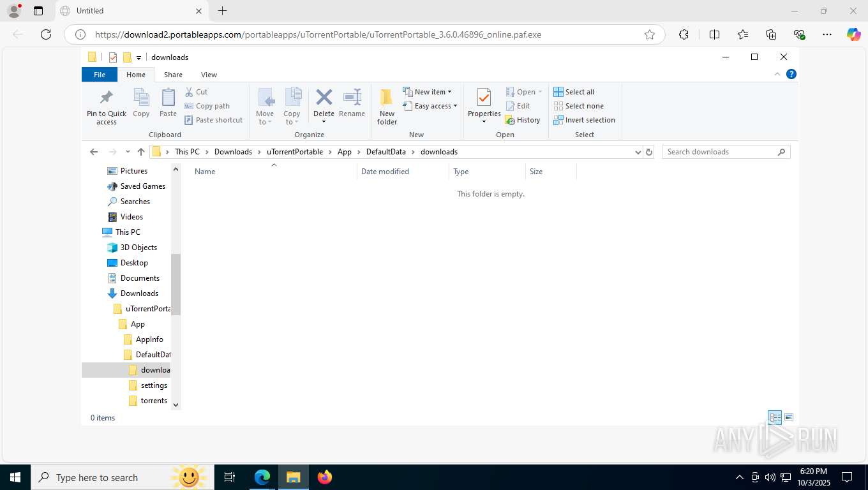
Task: Click Edit in Open group
Action: tap(518, 106)
